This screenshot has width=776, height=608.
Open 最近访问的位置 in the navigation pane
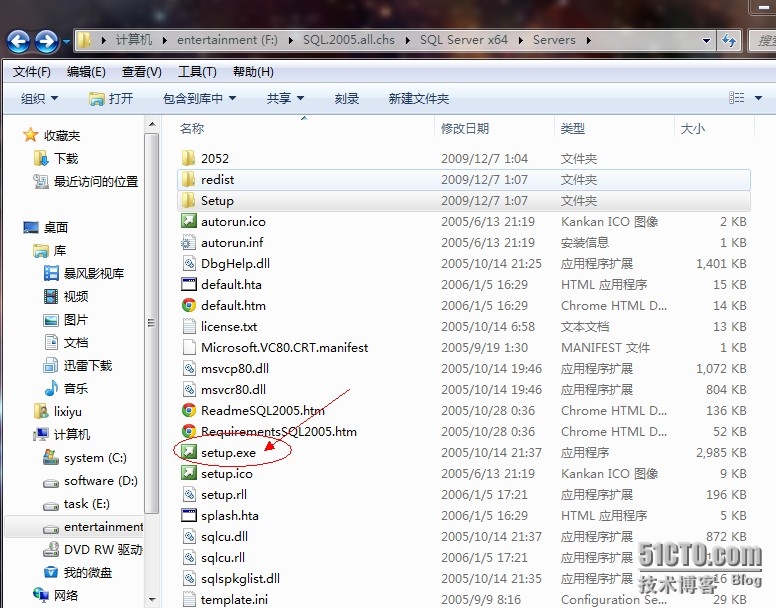(96, 182)
